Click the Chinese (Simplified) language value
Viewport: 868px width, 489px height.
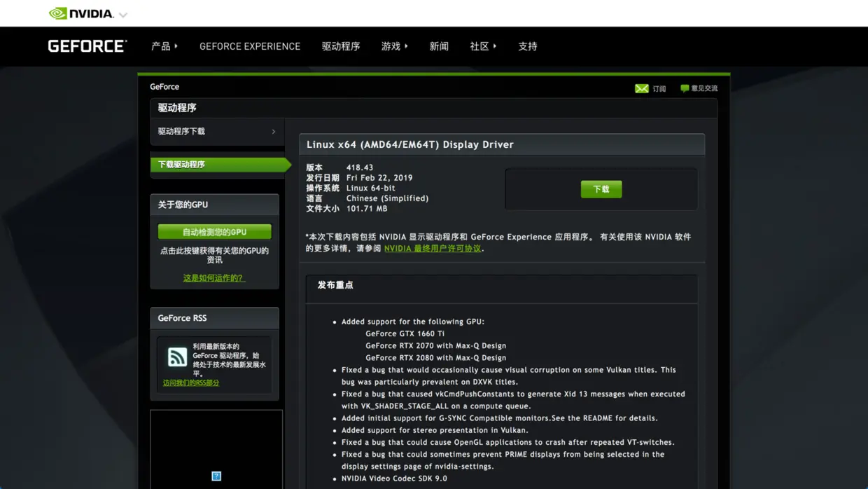(x=387, y=198)
